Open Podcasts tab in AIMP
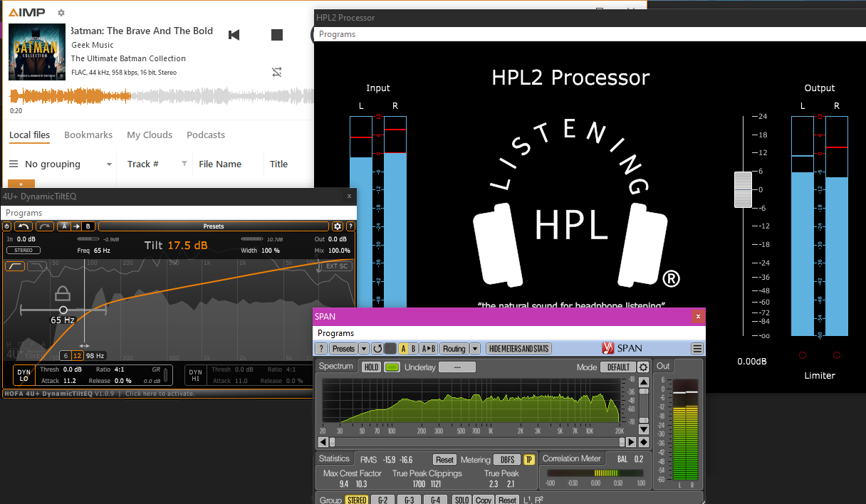This screenshot has width=866, height=504. (206, 135)
